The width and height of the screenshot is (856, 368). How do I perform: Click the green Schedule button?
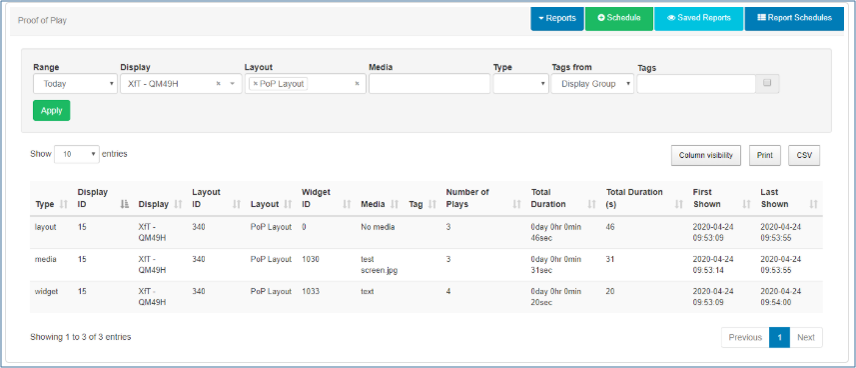[619, 19]
